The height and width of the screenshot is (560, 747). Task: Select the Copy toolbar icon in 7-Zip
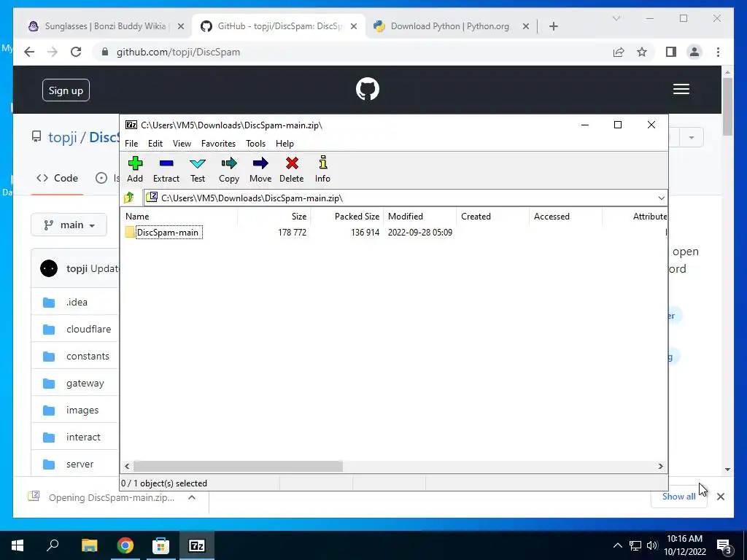pos(228,169)
